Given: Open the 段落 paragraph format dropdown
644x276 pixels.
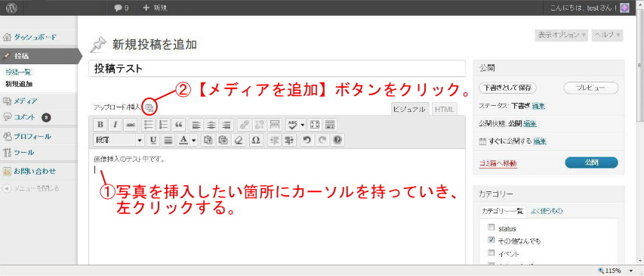Looking at the screenshot, I should (119, 140).
